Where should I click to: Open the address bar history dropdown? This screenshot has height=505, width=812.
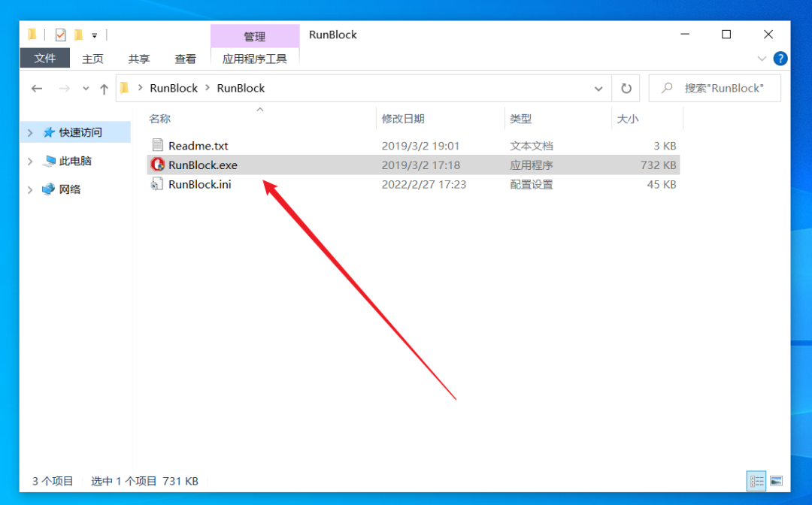[x=598, y=88]
